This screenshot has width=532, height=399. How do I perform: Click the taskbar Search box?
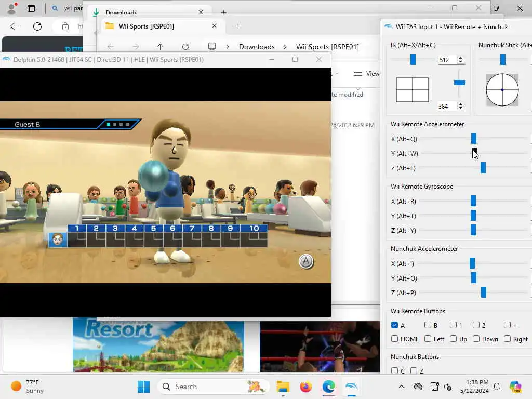tap(214, 387)
